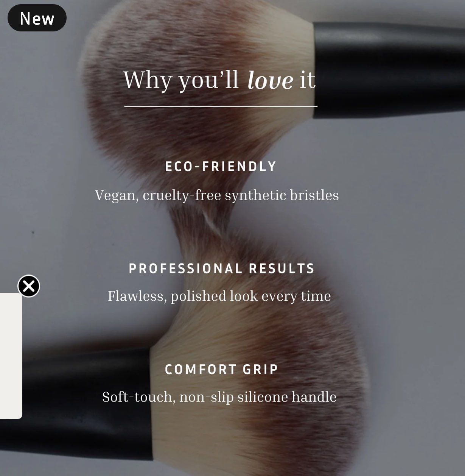Click the PROFESSIONAL RESULTS feature title
The width and height of the screenshot is (465, 476).
coord(222,268)
